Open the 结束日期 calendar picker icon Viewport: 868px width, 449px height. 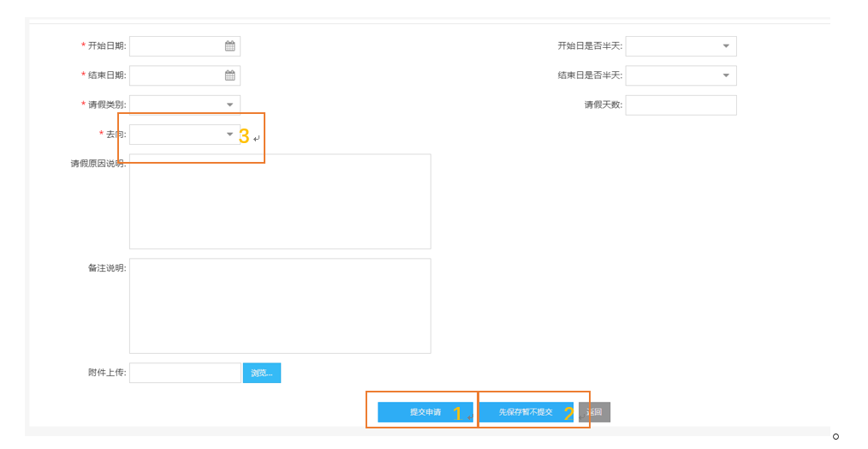point(229,75)
